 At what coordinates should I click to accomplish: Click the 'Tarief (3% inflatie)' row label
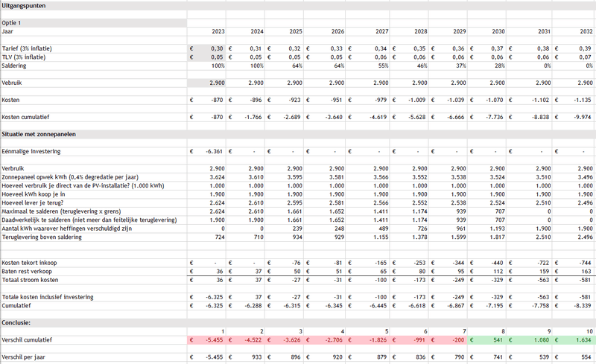(x=27, y=48)
